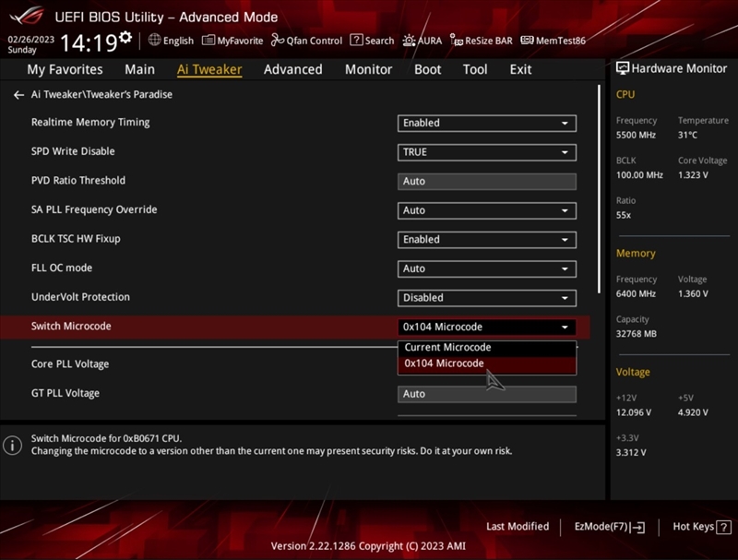The height and width of the screenshot is (560, 738).
Task: Expand Realtime Memory Timing dropdown
Action: (487, 124)
